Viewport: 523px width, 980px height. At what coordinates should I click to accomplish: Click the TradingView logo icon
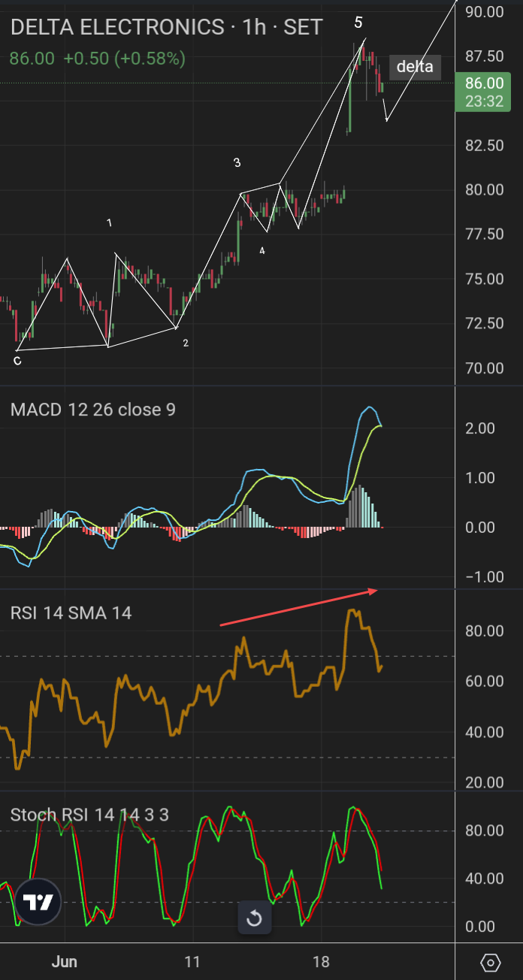tap(37, 901)
